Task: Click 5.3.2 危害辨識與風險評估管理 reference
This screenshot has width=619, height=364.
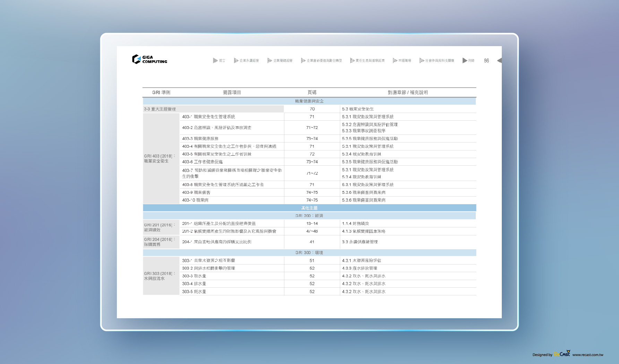Action: pos(370,124)
